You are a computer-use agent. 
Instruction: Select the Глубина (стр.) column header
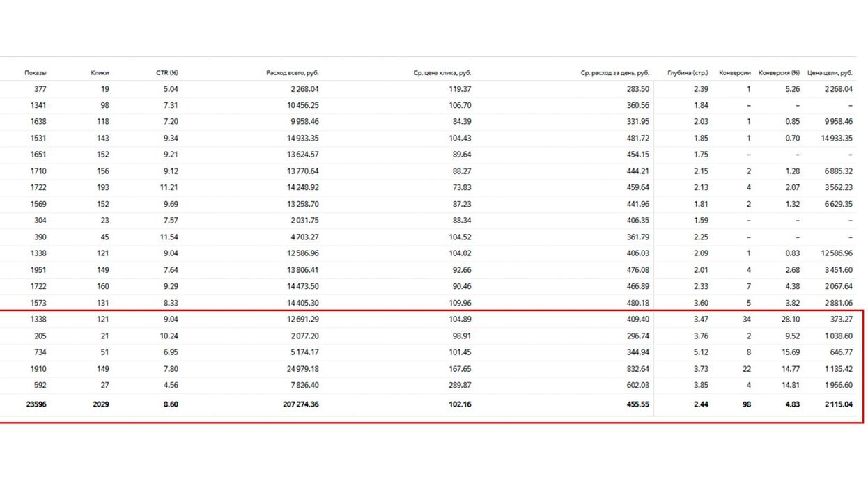pyautogui.click(x=688, y=73)
